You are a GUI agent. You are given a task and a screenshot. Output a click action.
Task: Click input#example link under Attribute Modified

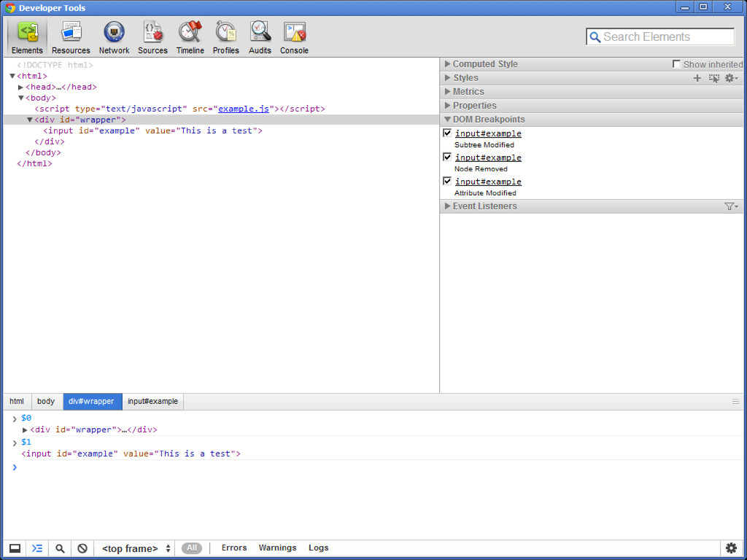tap(488, 182)
